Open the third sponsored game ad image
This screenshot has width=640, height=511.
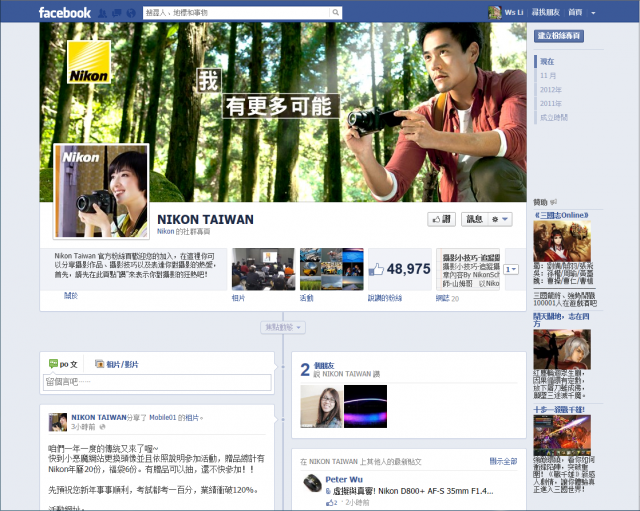562,435
